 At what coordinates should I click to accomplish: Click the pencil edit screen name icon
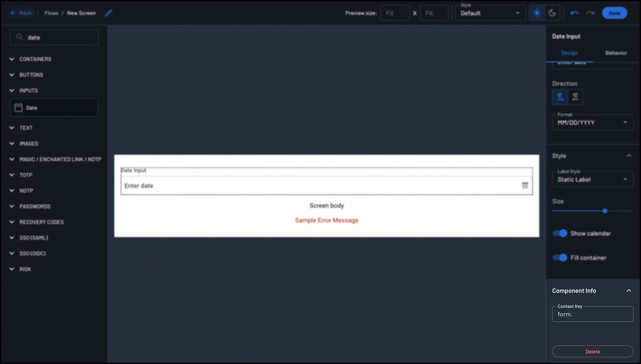click(x=109, y=13)
